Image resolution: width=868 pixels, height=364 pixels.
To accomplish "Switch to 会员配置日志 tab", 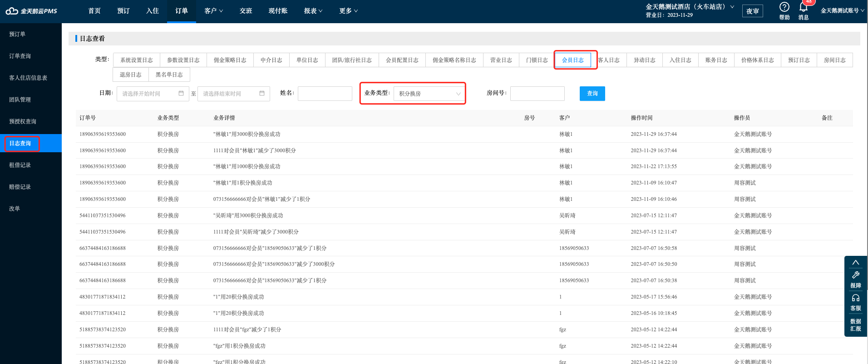I will [402, 60].
